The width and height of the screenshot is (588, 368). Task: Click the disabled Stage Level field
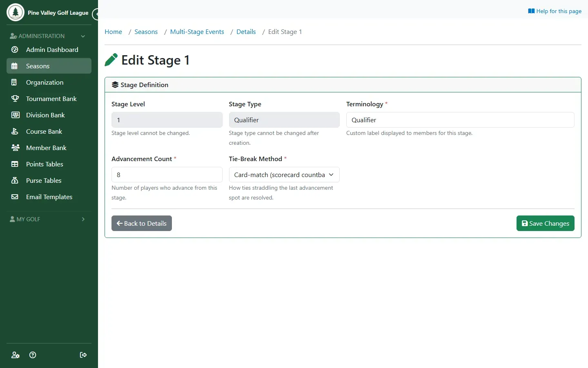coord(167,120)
